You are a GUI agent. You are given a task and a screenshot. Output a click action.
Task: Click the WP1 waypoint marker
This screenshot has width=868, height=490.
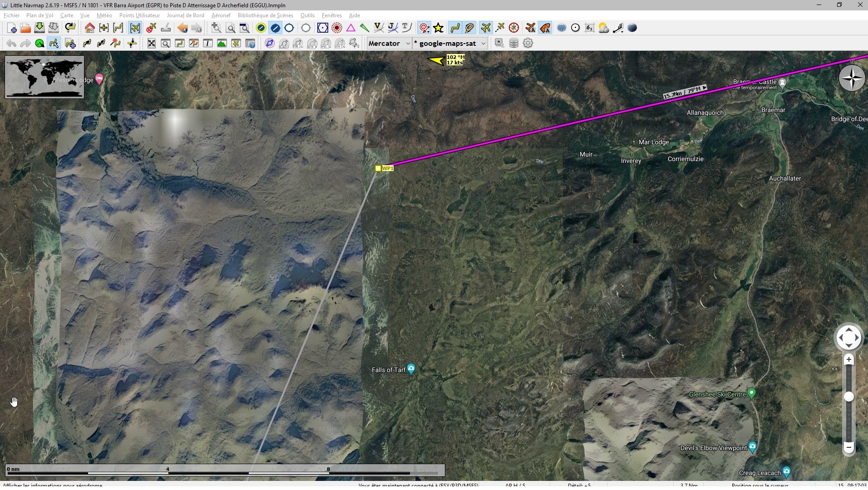coord(378,168)
